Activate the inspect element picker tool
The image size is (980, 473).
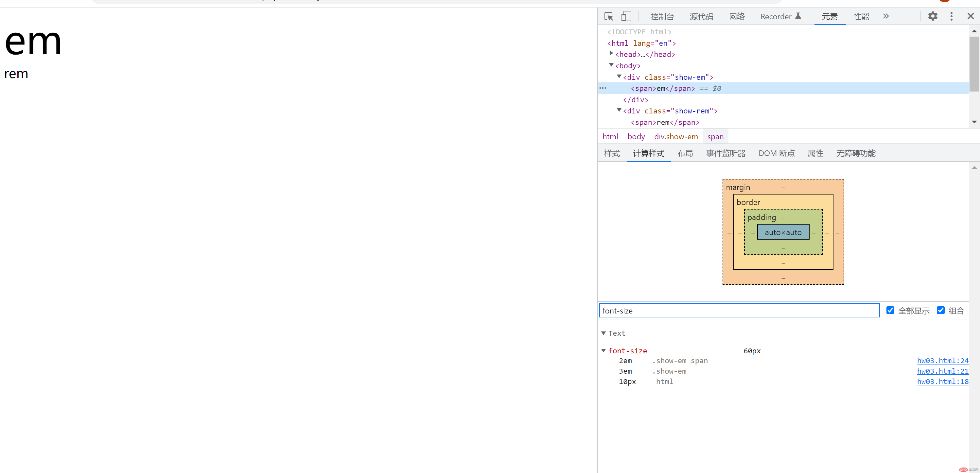[609, 16]
